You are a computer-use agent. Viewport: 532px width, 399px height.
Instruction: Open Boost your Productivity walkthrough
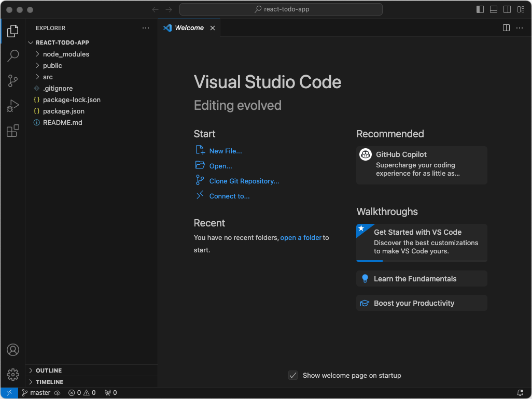click(422, 303)
